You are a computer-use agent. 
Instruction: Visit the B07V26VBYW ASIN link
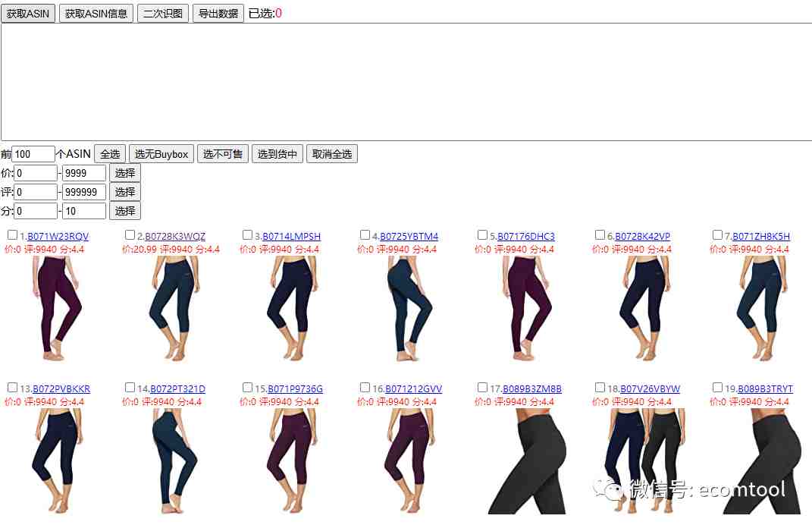(650, 388)
